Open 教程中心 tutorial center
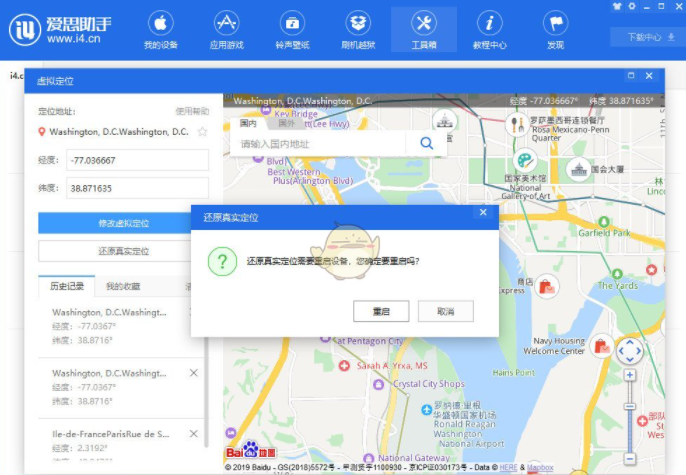Image resolution: width=686 pixels, height=475 pixels. tap(489, 30)
